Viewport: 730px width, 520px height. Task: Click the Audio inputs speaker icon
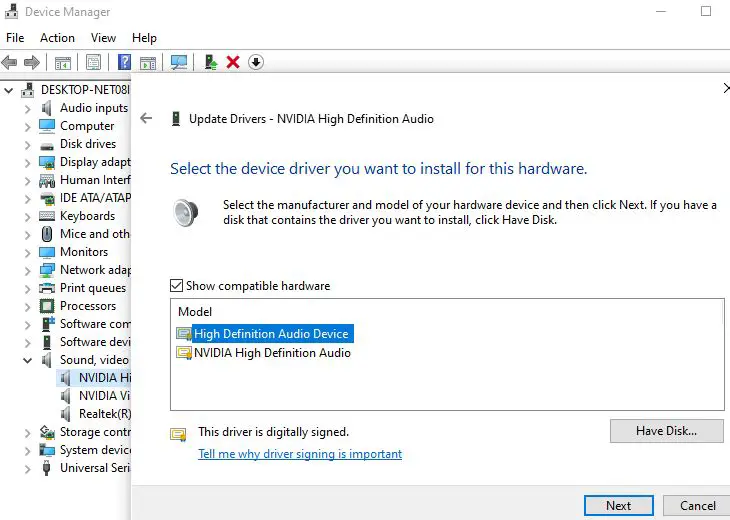click(x=47, y=108)
